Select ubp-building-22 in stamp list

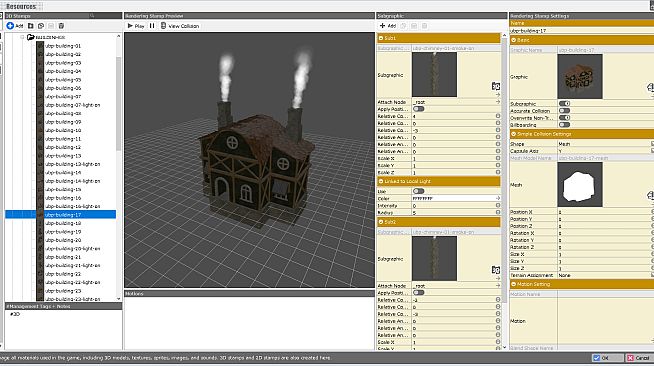(x=63, y=274)
